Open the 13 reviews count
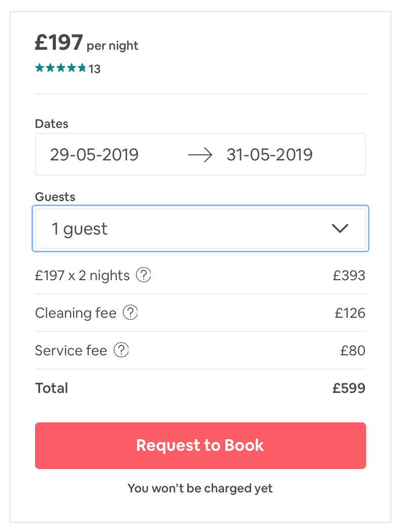The height and width of the screenshot is (532, 401). [x=95, y=69]
